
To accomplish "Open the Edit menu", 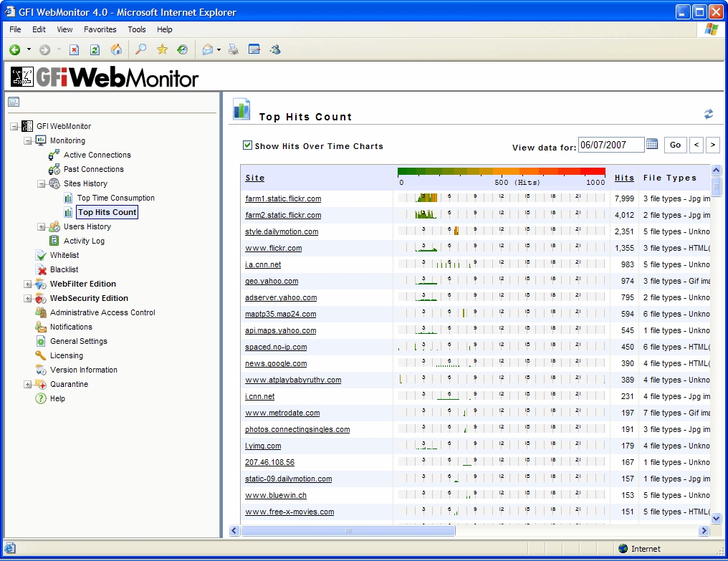I will pyautogui.click(x=39, y=29).
